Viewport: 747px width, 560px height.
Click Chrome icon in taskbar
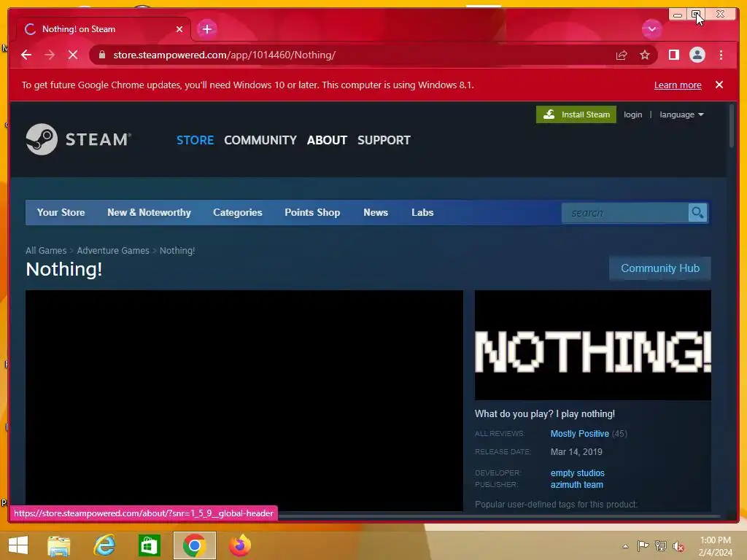(194, 545)
